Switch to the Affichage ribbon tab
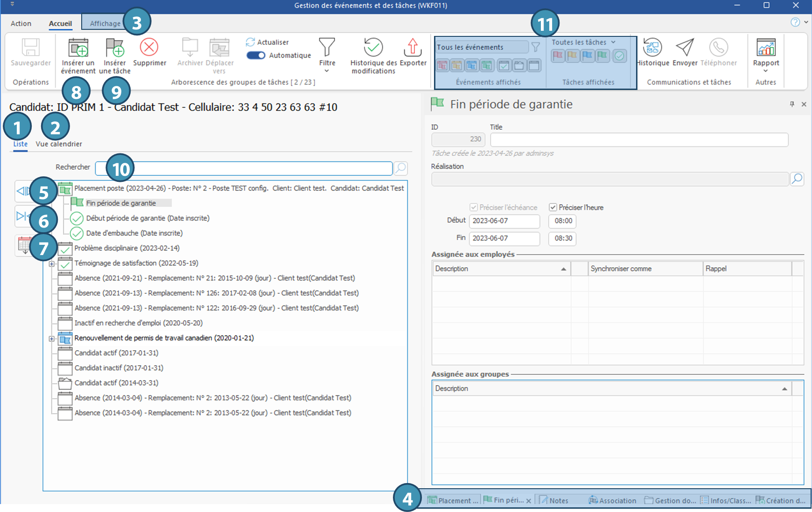Viewport: 812px width, 512px height. tap(105, 24)
